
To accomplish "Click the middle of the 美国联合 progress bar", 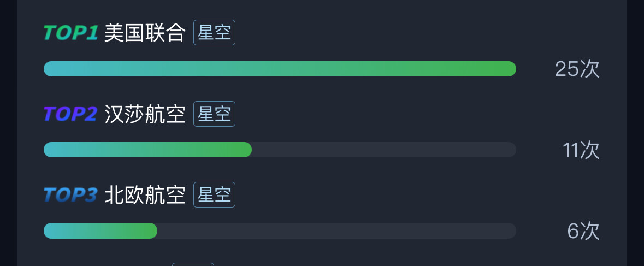I will 280,69.
